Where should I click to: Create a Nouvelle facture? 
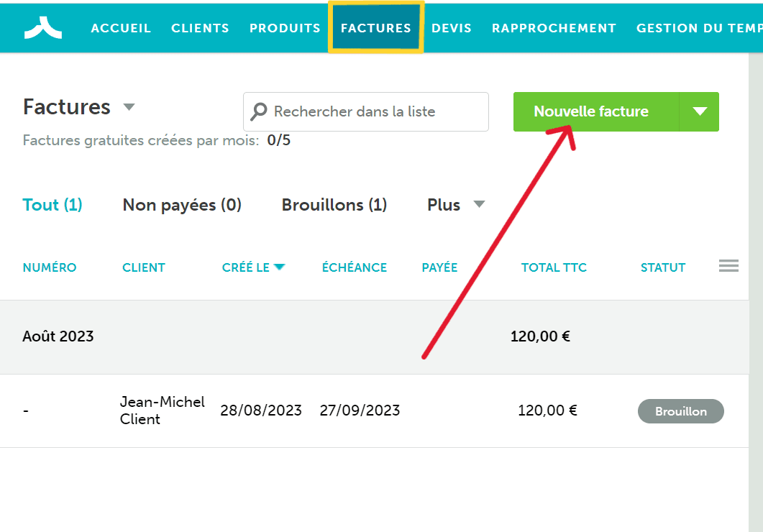[x=596, y=111]
